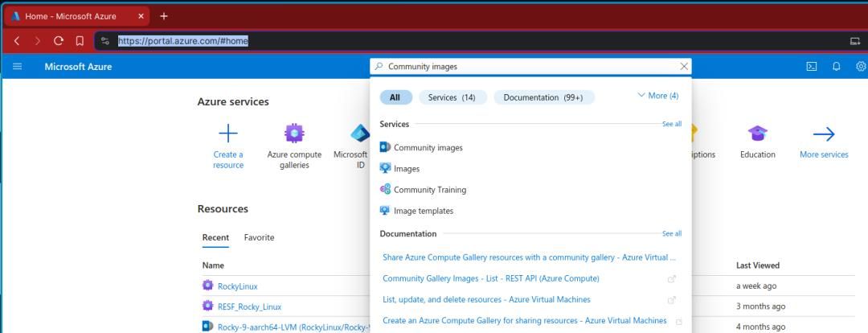Click the Create a resource plus icon
Image resolution: width=868 pixels, height=333 pixels.
tap(228, 134)
